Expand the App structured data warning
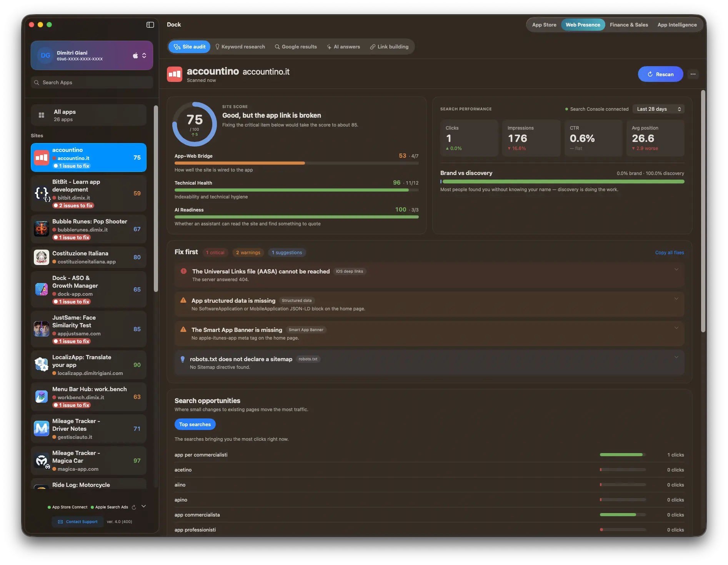The height and width of the screenshot is (565, 728). tap(676, 298)
